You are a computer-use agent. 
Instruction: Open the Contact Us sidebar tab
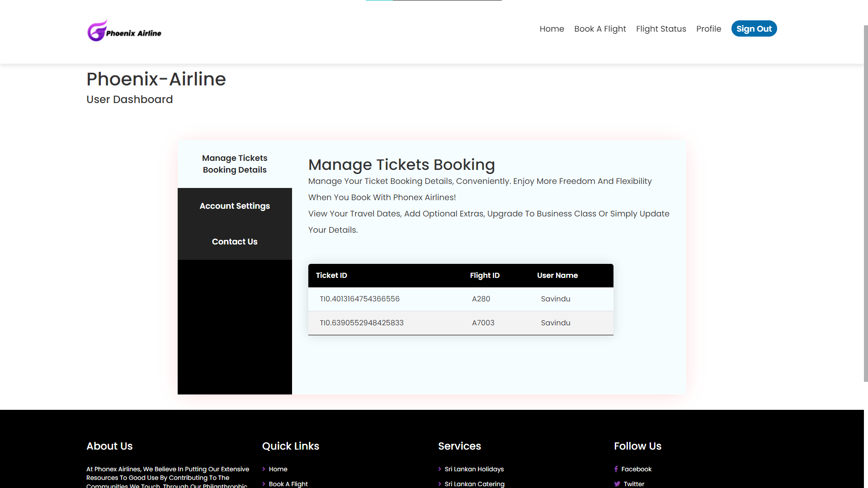coord(235,242)
